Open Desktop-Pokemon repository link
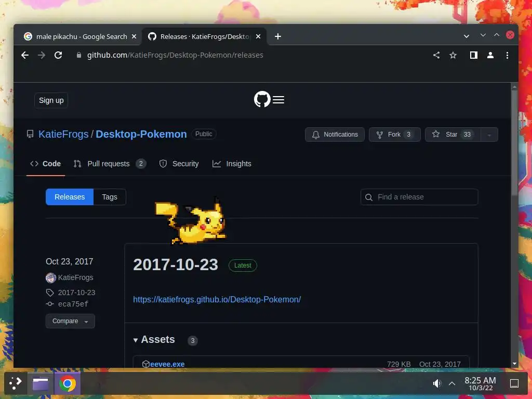Image resolution: width=532 pixels, height=399 pixels. click(x=141, y=134)
